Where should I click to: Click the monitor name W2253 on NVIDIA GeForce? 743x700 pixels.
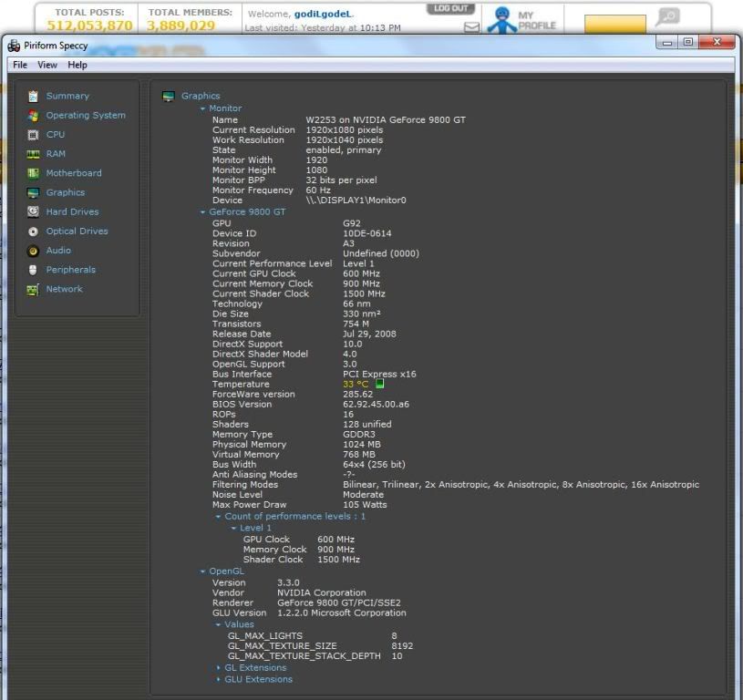click(386, 119)
